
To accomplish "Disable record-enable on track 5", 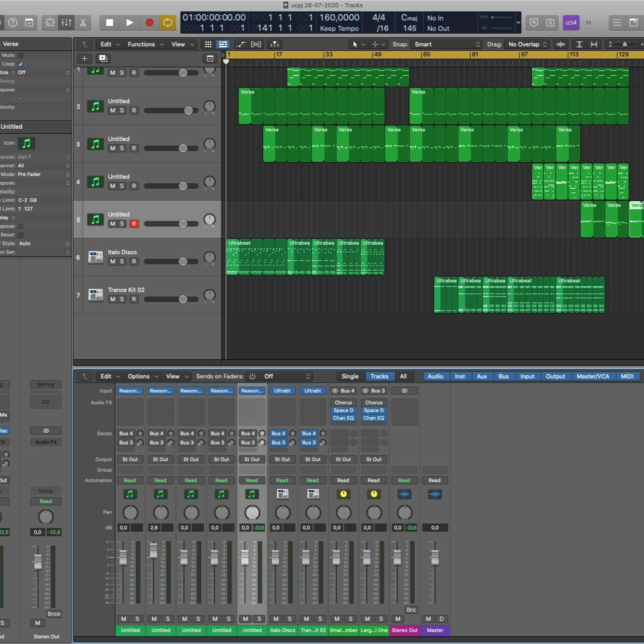I will 134,224.
